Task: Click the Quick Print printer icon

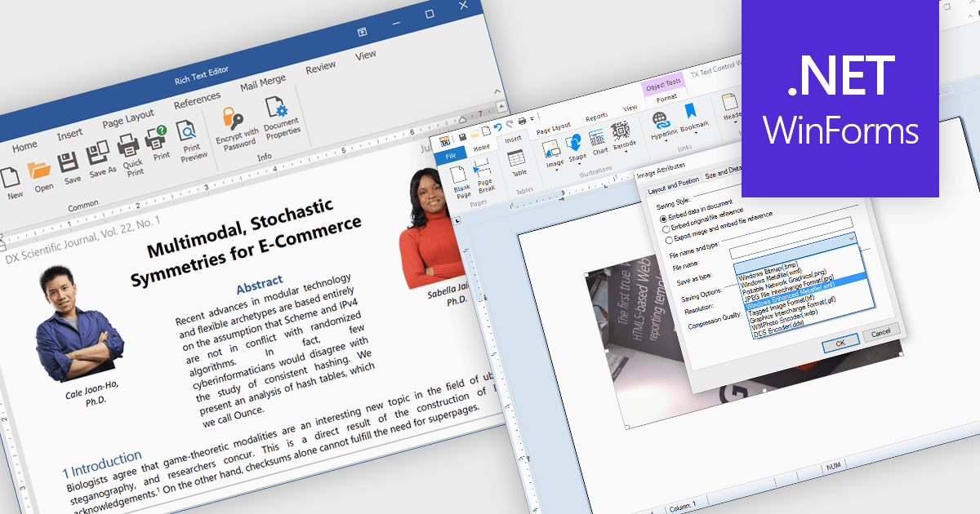Action: pyautogui.click(x=130, y=148)
